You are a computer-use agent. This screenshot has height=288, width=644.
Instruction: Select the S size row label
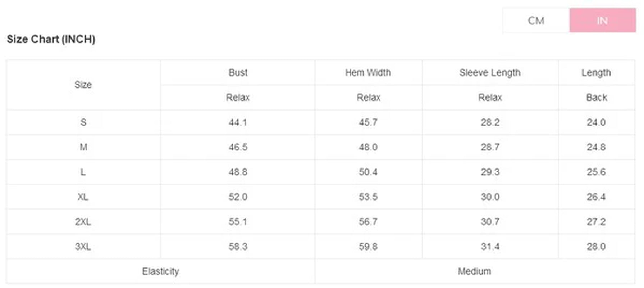click(83, 122)
